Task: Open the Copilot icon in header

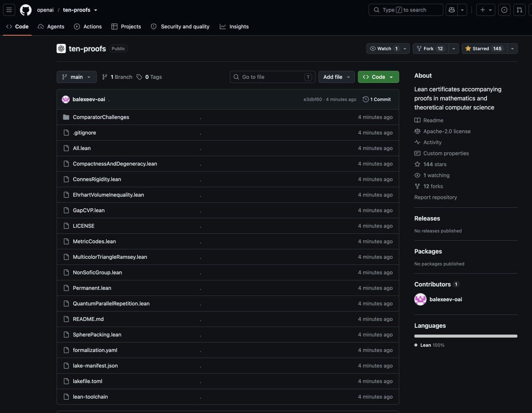Action: (452, 10)
